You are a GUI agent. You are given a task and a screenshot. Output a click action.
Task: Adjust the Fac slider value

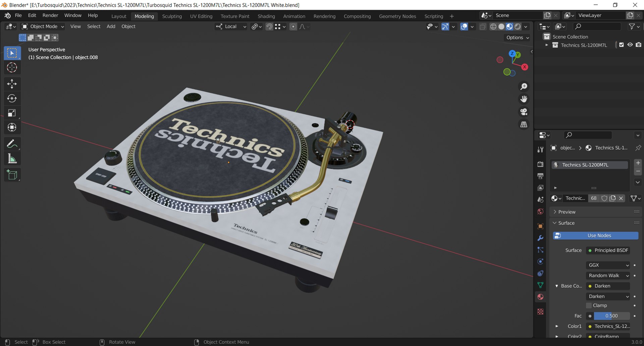(611, 316)
